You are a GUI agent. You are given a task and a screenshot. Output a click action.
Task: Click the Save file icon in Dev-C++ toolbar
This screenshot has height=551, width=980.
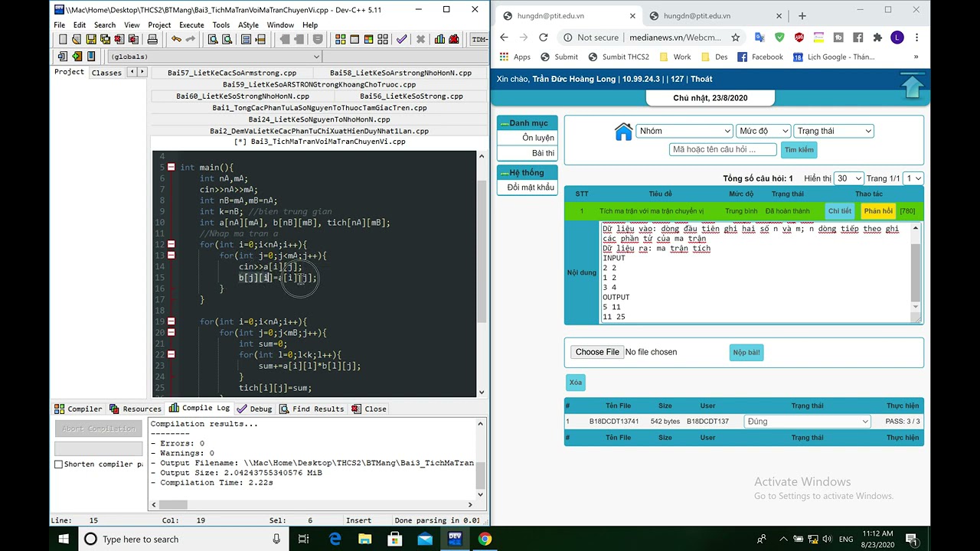coord(91,40)
